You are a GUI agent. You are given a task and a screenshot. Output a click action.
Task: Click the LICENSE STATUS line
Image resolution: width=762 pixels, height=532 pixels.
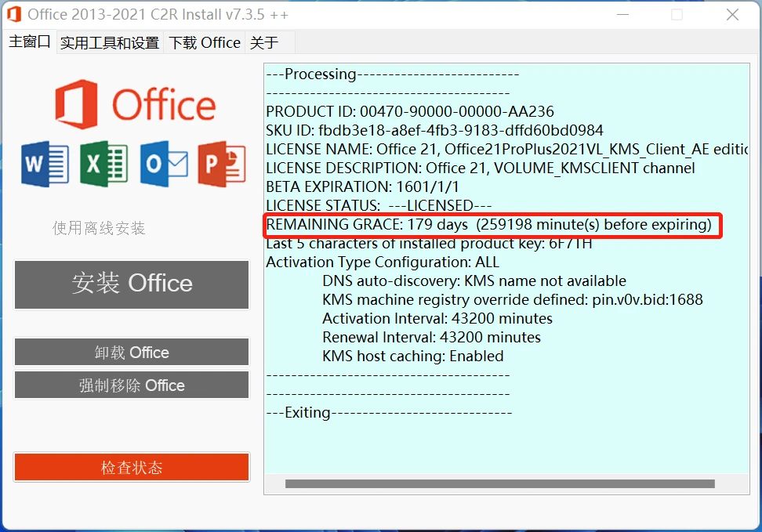point(379,205)
